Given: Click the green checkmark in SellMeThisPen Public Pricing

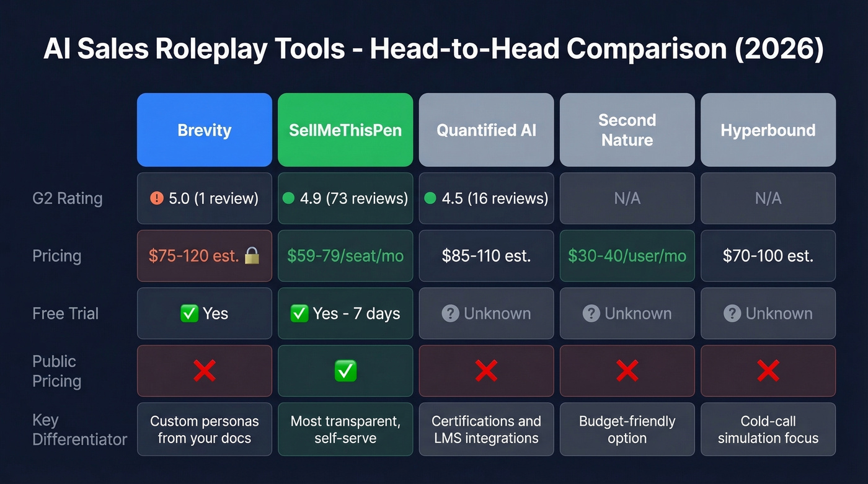Looking at the screenshot, I should click(345, 371).
